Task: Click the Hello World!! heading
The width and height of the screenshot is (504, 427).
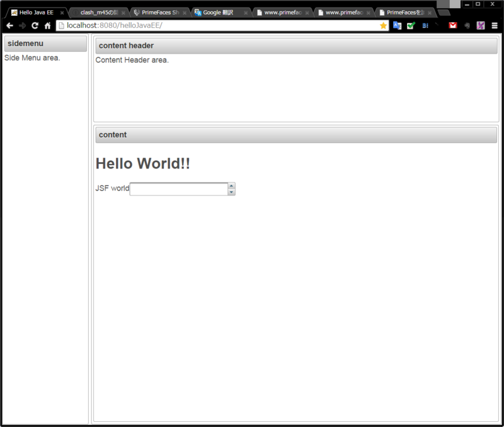Action: tap(143, 163)
